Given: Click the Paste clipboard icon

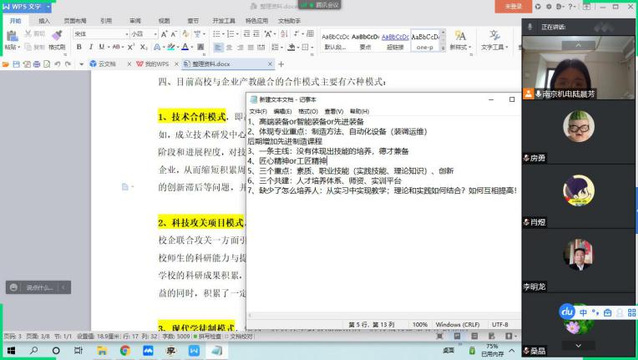Looking at the screenshot, I should [12, 36].
